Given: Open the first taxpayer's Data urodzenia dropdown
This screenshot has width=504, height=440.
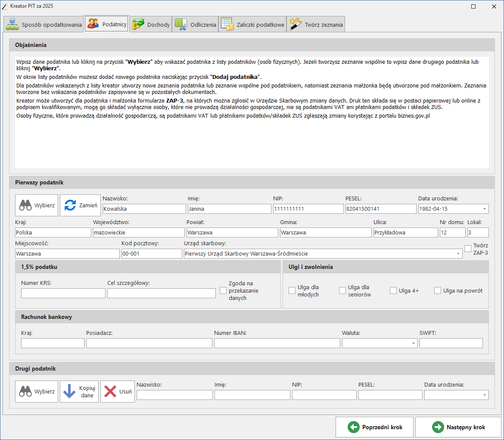Looking at the screenshot, I should pyautogui.click(x=484, y=209).
